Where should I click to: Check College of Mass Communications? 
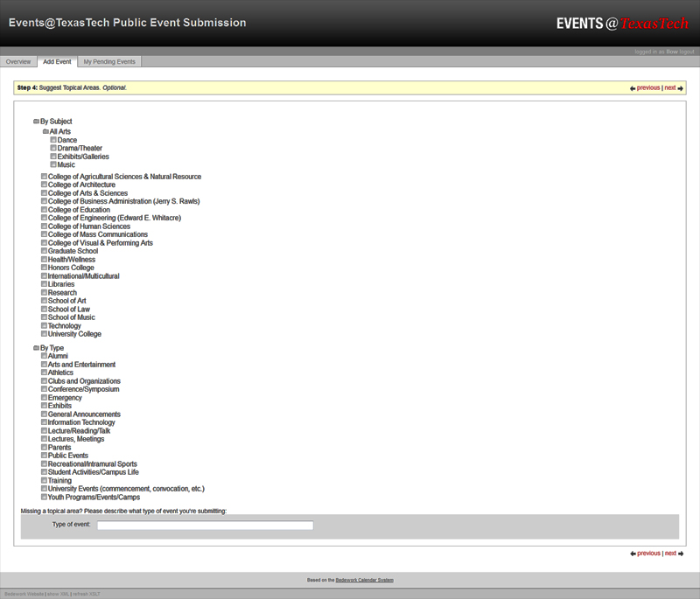(x=45, y=234)
